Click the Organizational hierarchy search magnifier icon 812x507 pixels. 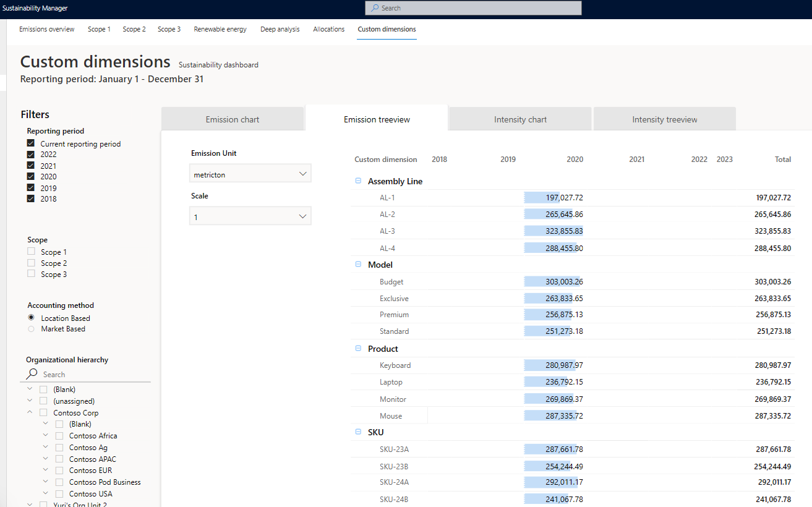(x=32, y=374)
